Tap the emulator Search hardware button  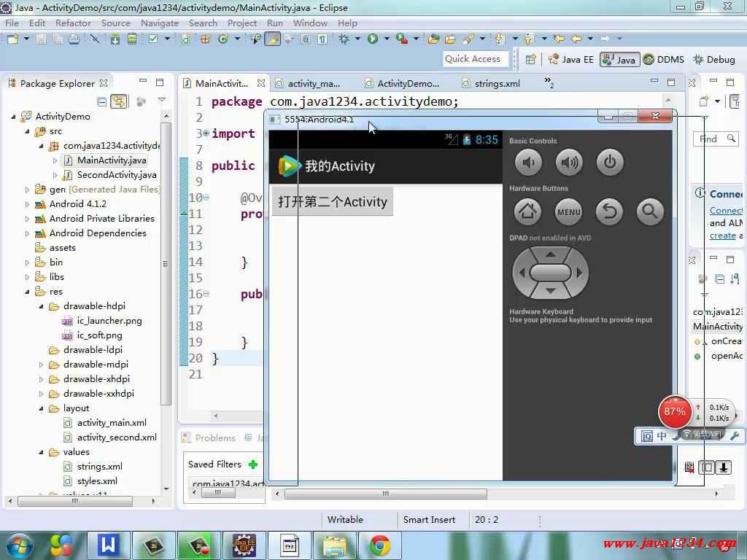pyautogui.click(x=650, y=211)
